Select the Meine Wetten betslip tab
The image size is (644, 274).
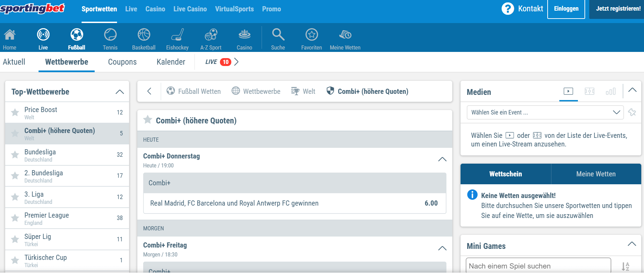596,174
